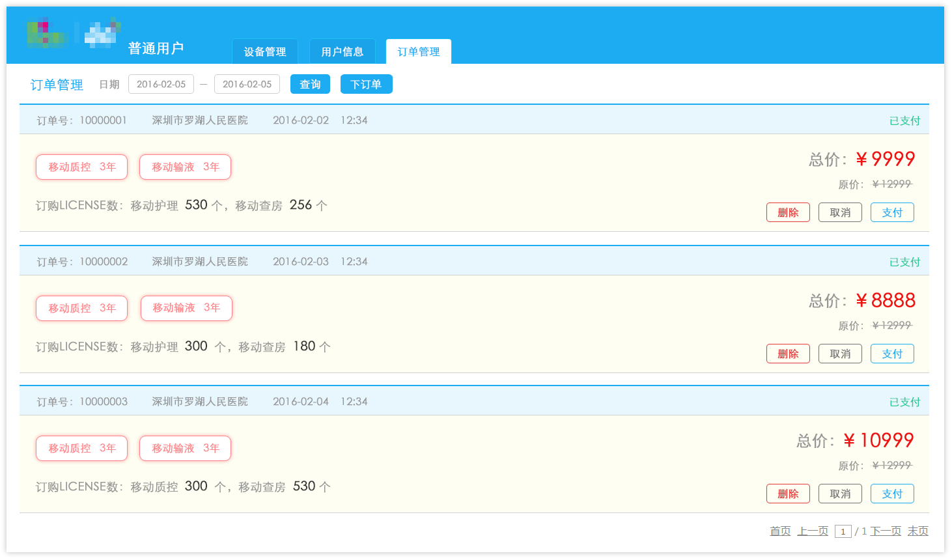This screenshot has width=952, height=560.
Task: Cancel order 10000001
Action: tap(840, 212)
